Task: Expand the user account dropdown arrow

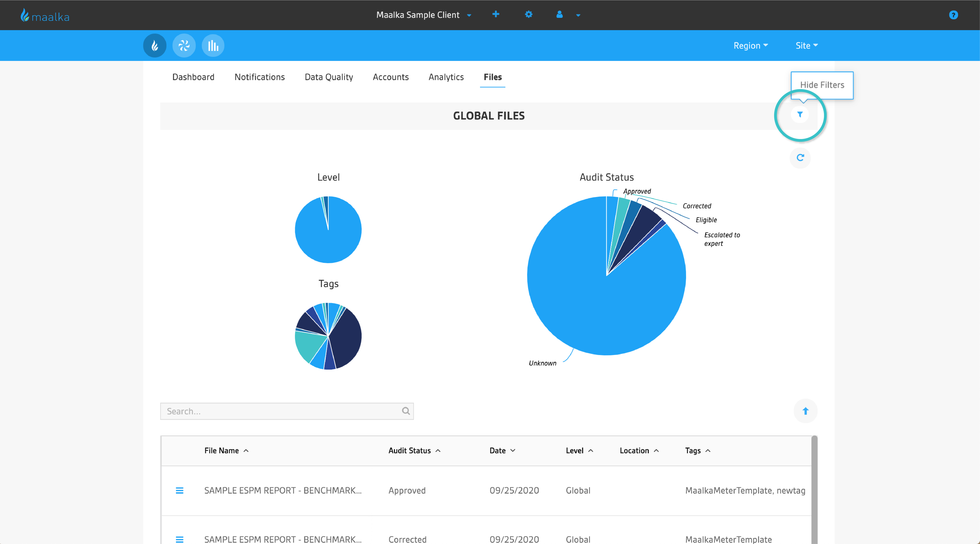Action: pos(578,15)
